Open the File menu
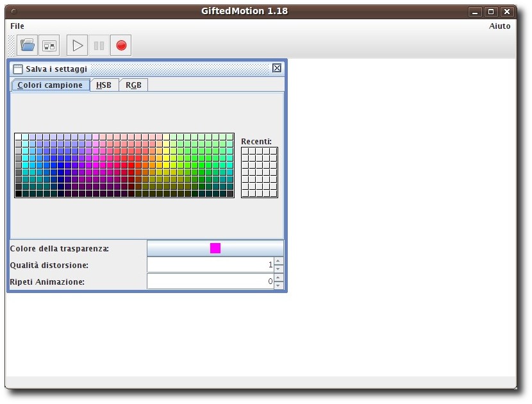This screenshot has height=404, width=532. [17, 26]
